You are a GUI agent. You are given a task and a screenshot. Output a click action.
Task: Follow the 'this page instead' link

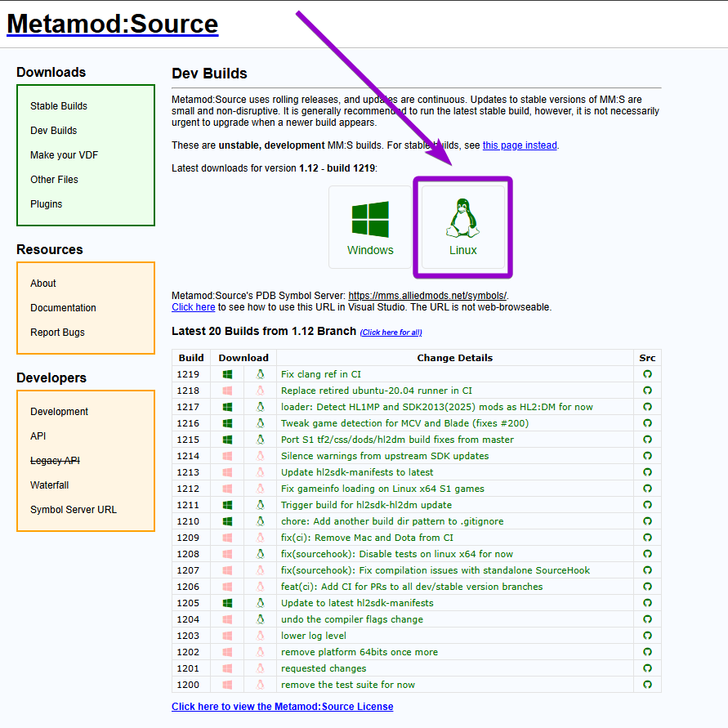[x=519, y=145]
